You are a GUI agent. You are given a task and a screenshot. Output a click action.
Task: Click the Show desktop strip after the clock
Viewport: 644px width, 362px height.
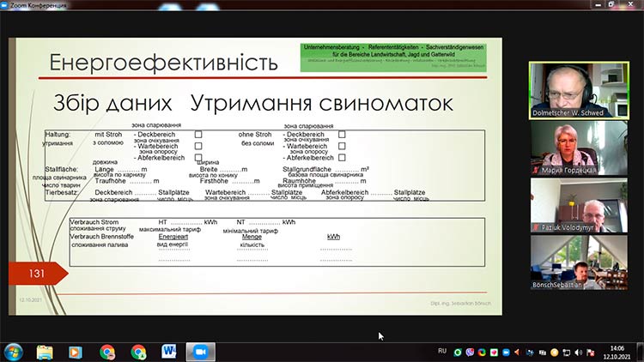pyautogui.click(x=641, y=353)
